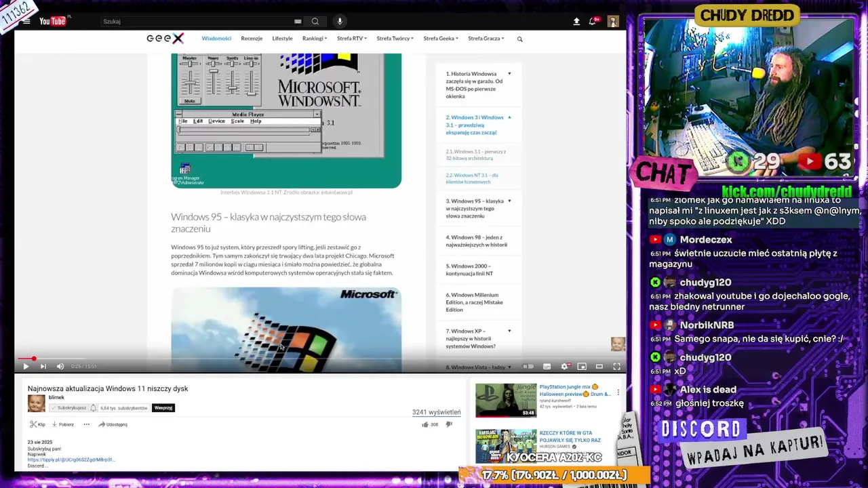868x488 pixels.
Task: Open YouTube notifications bell
Action: pyautogui.click(x=593, y=22)
